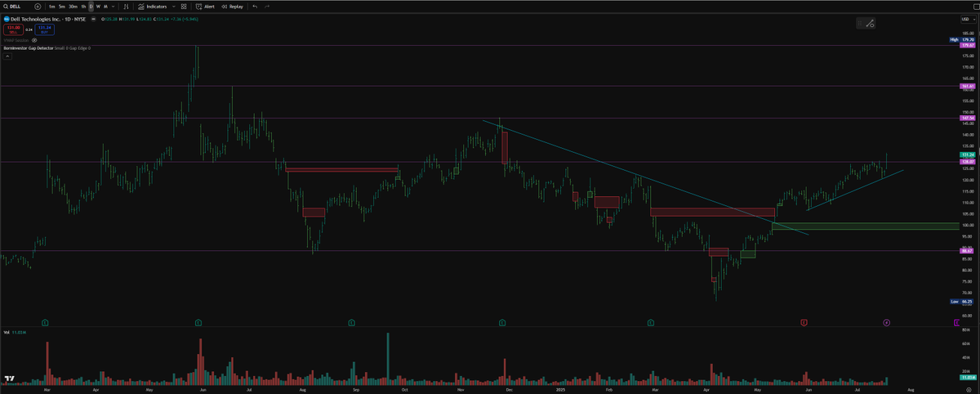
Task: Click the 88.67 purple price label
Action: (969, 251)
